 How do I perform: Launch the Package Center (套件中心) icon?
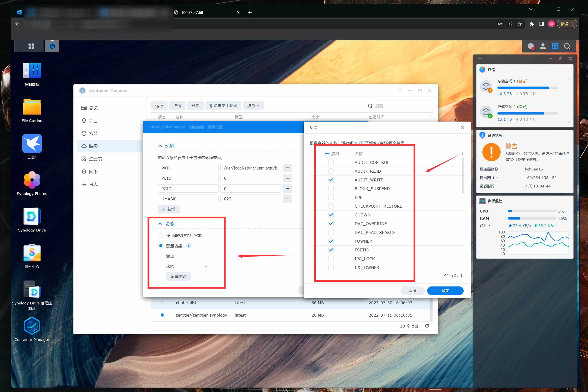click(32, 253)
